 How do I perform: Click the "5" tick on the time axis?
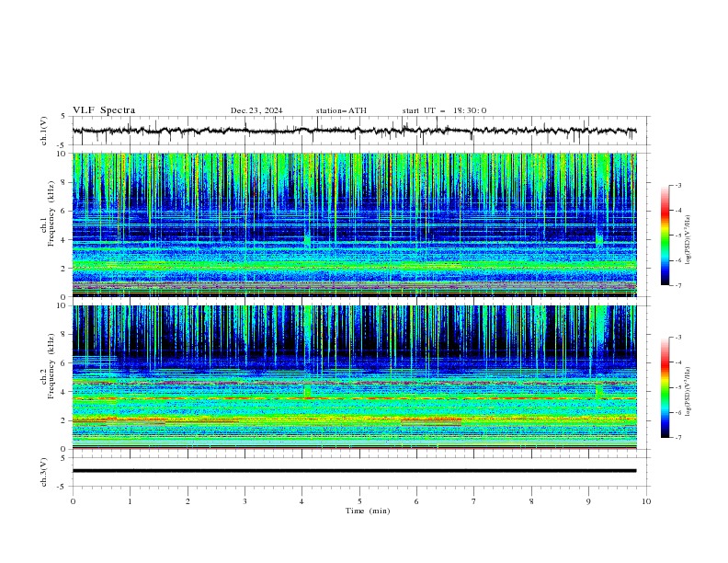coord(359,501)
